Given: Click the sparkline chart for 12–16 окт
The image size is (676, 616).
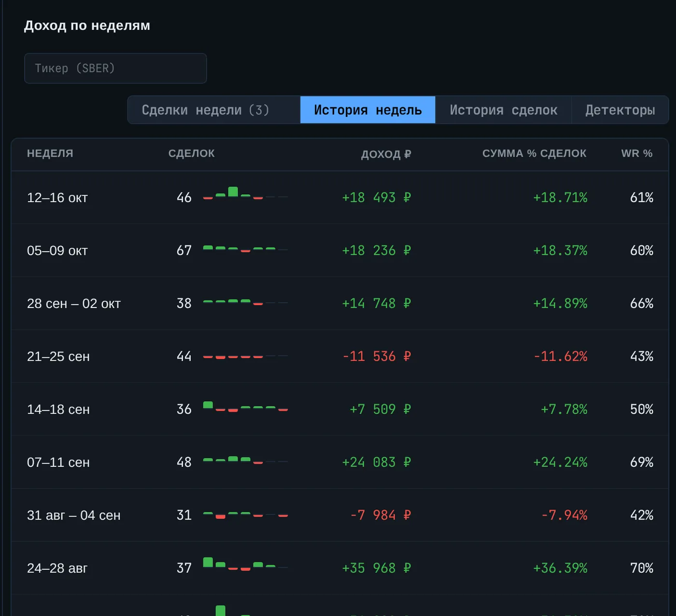Looking at the screenshot, I should tap(245, 192).
